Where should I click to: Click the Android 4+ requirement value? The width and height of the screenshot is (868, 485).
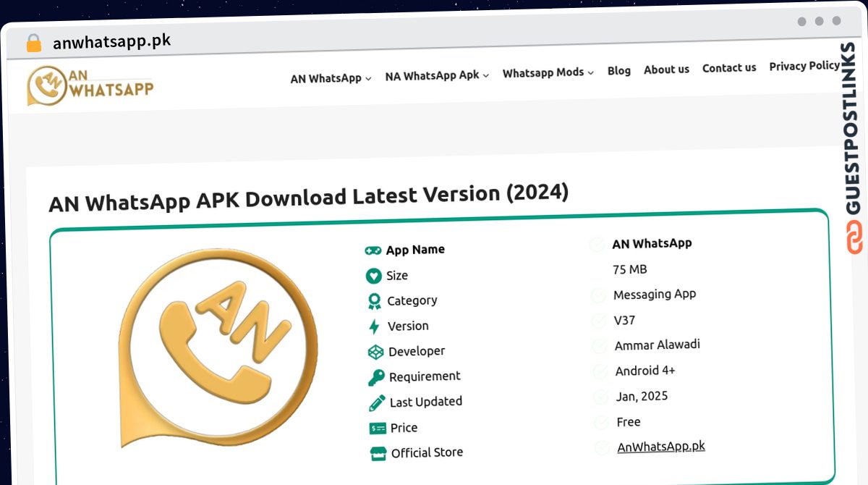click(x=645, y=371)
